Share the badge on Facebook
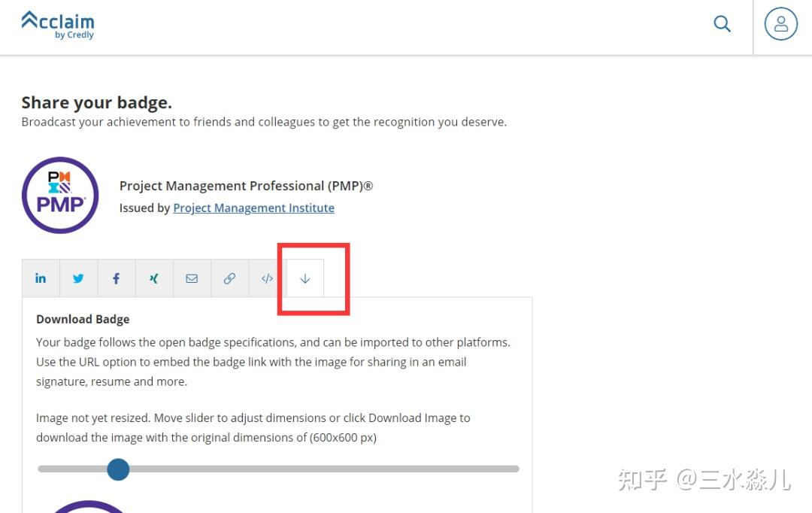 (x=116, y=278)
